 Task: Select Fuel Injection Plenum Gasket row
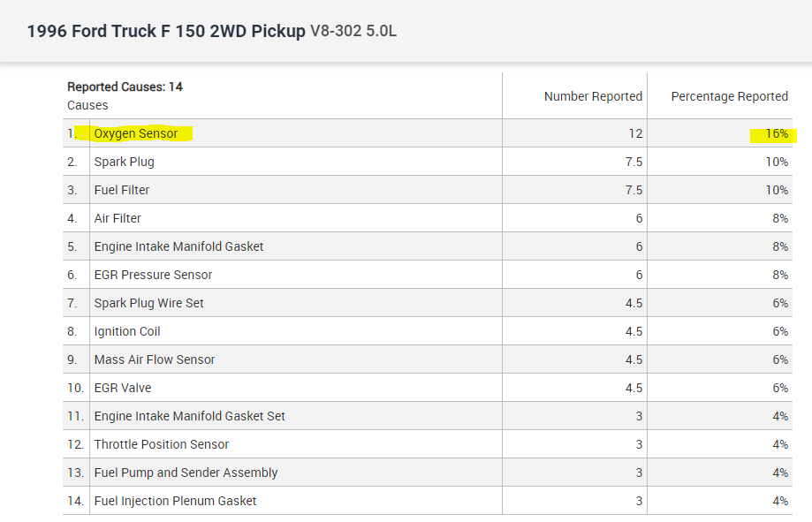pos(175,501)
